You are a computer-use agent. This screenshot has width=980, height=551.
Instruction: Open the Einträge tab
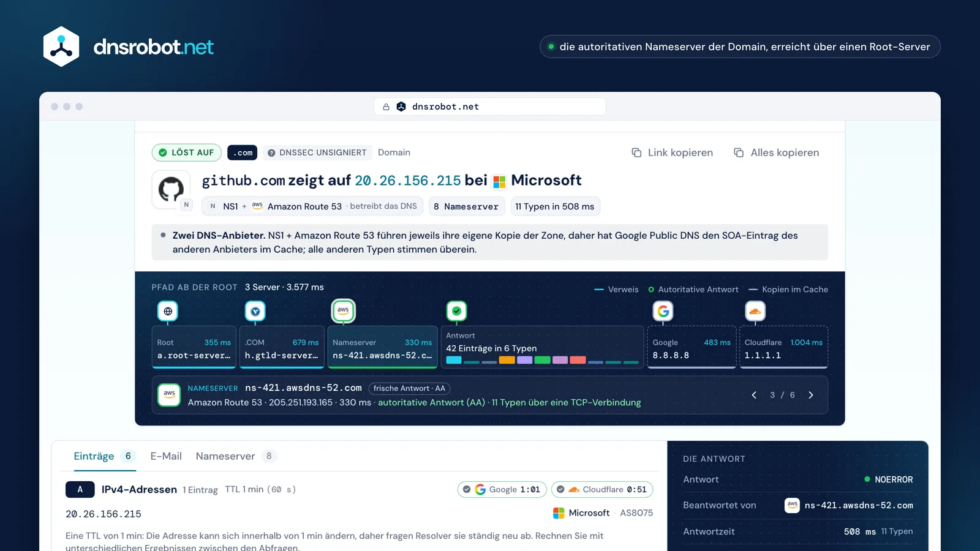click(x=104, y=456)
